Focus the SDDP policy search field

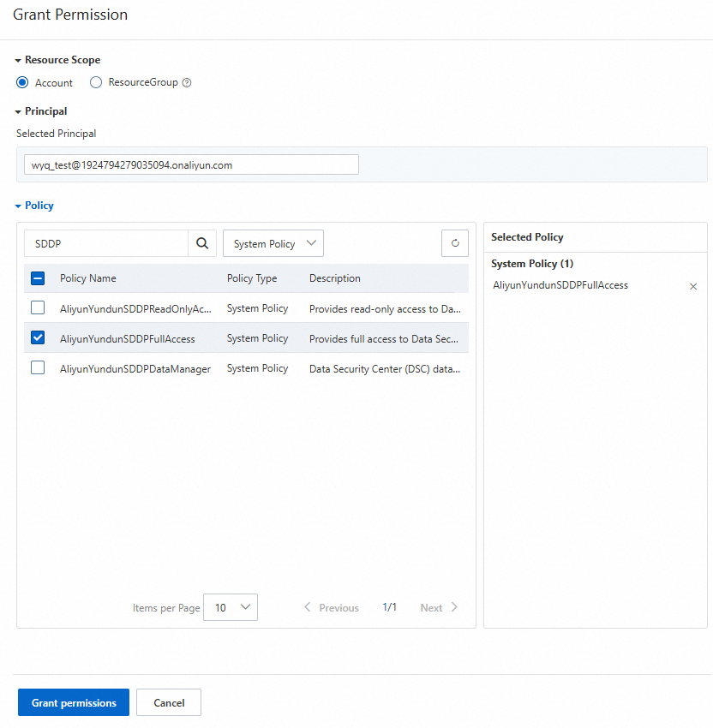click(106, 243)
